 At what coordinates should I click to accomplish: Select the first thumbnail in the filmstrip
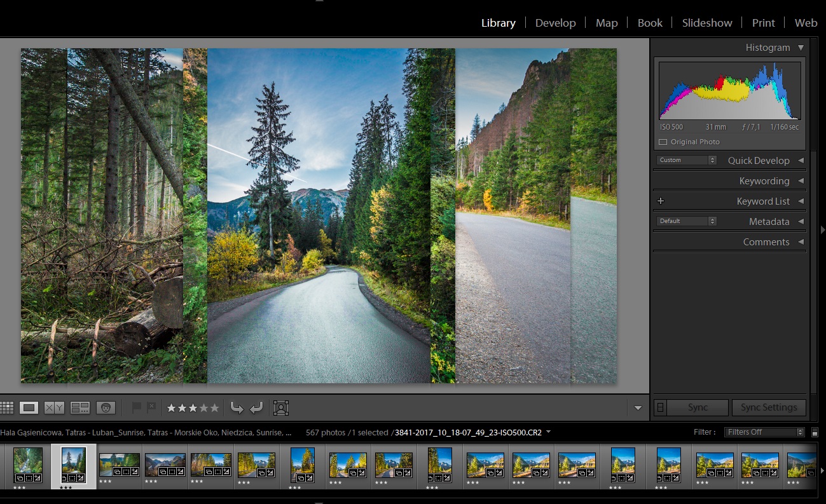(27, 465)
